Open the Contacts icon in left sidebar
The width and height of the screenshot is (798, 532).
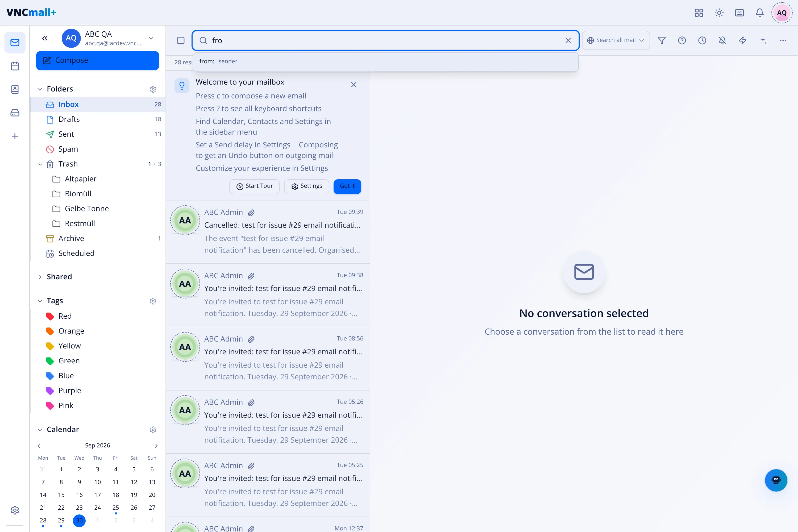[15, 89]
